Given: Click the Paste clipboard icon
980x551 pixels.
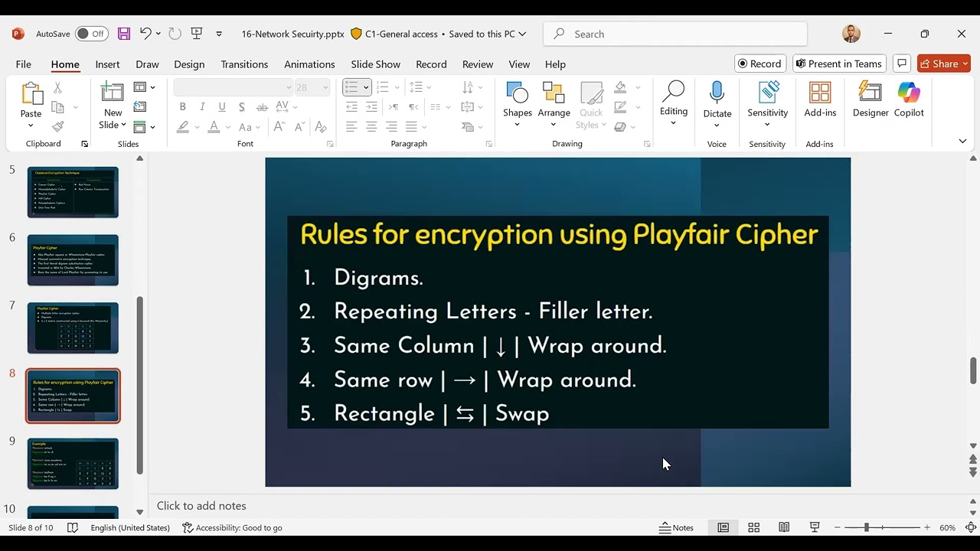Looking at the screenshot, I should (31, 94).
